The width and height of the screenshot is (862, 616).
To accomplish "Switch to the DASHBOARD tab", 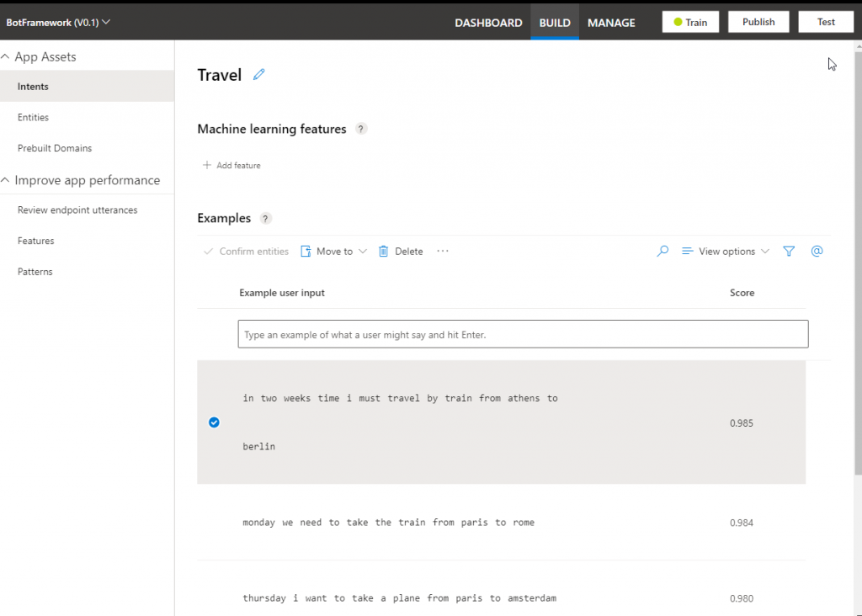I will pyautogui.click(x=488, y=23).
